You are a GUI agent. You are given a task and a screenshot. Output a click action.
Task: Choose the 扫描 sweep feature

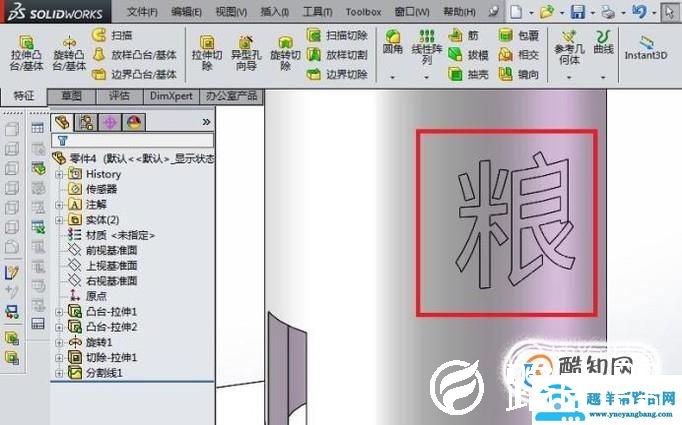pyautogui.click(x=112, y=35)
